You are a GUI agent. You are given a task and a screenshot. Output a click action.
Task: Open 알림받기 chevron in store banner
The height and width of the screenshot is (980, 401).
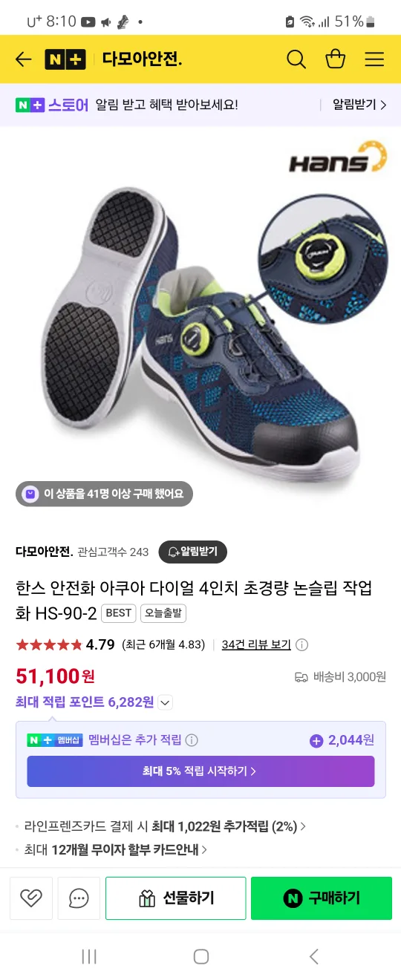click(x=360, y=105)
